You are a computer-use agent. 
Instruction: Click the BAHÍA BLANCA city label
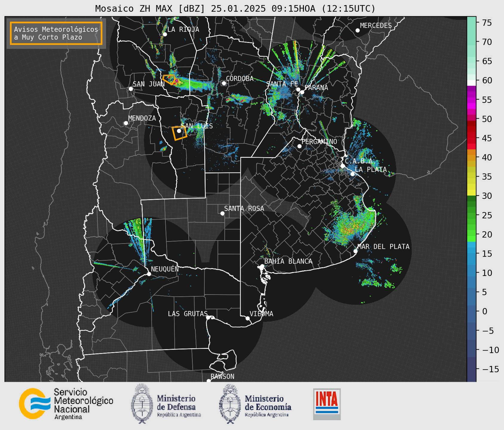point(288,261)
